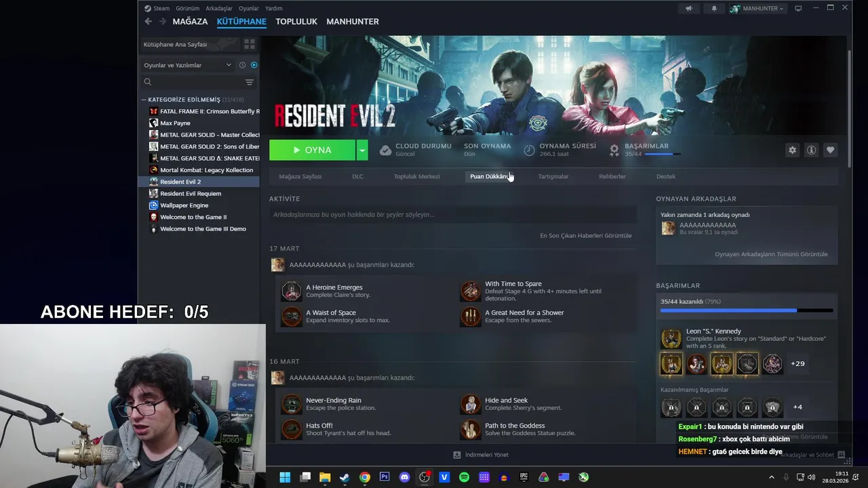This screenshot has width=868, height=488.
Task: Click the first locked achievement icon
Action: (x=671, y=407)
